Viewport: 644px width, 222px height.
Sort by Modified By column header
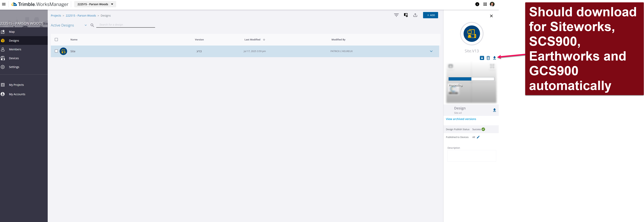click(338, 40)
